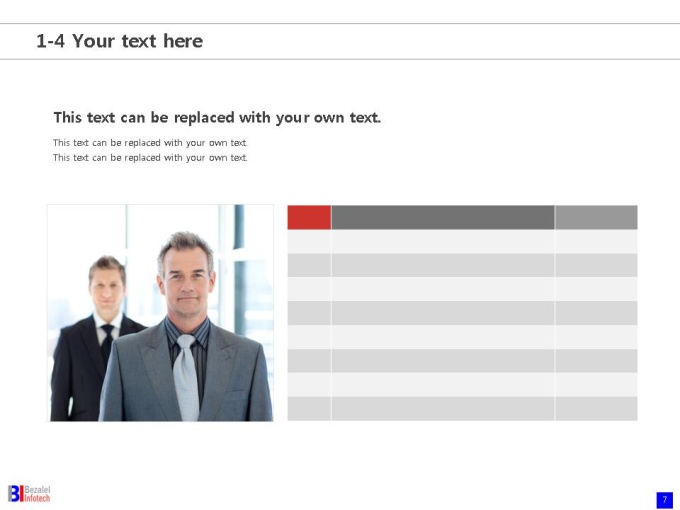Click the bottom-right table cell
This screenshot has width=680, height=510.
[x=596, y=409]
